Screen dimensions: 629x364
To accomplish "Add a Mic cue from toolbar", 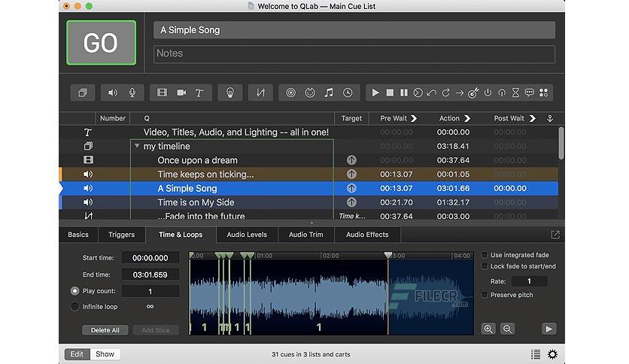I will pyautogui.click(x=132, y=93).
